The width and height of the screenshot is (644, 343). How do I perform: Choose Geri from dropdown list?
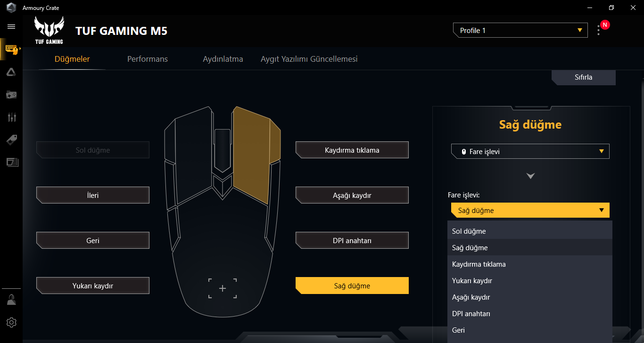(530, 330)
